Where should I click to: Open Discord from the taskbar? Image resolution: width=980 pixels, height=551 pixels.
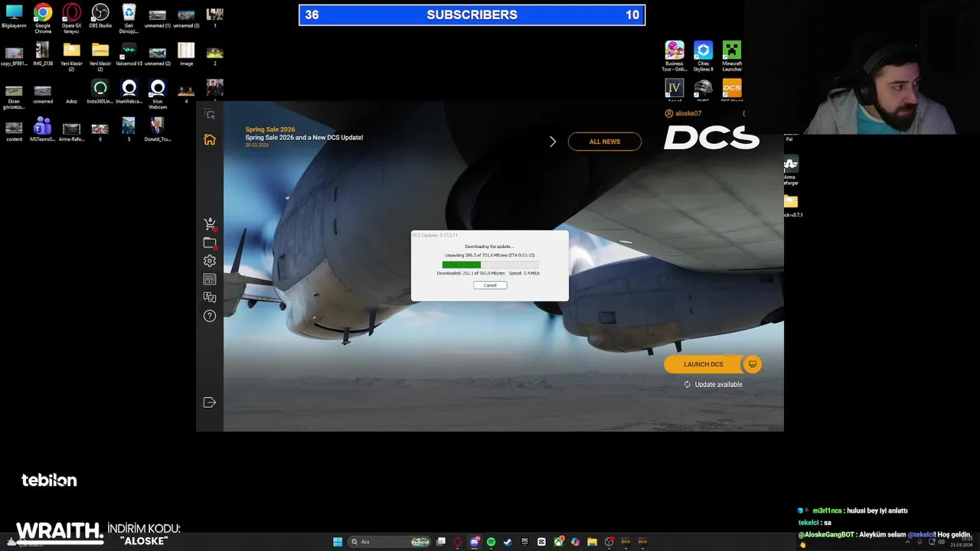point(474,542)
